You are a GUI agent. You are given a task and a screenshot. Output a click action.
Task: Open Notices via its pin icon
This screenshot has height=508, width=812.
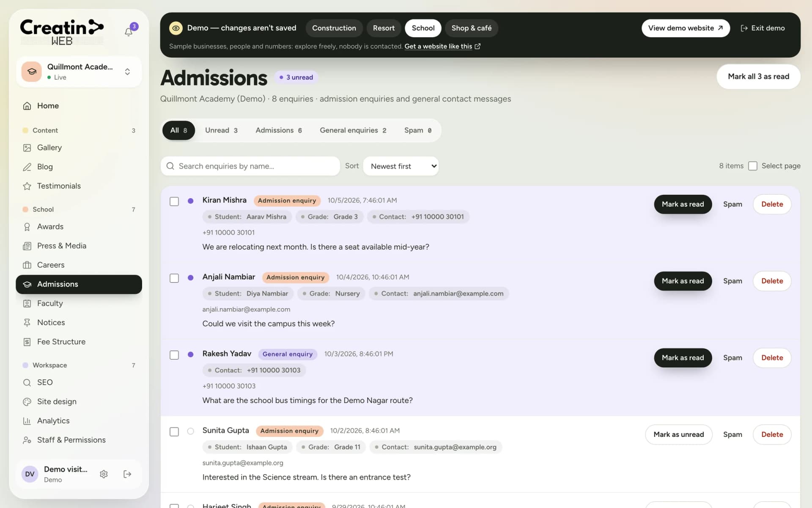coord(27,323)
